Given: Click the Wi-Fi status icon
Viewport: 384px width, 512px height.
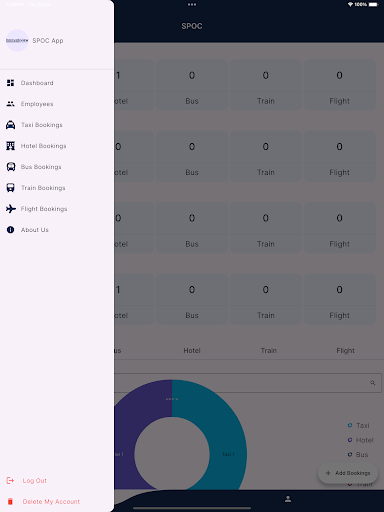Looking at the screenshot, I should pos(350,4).
